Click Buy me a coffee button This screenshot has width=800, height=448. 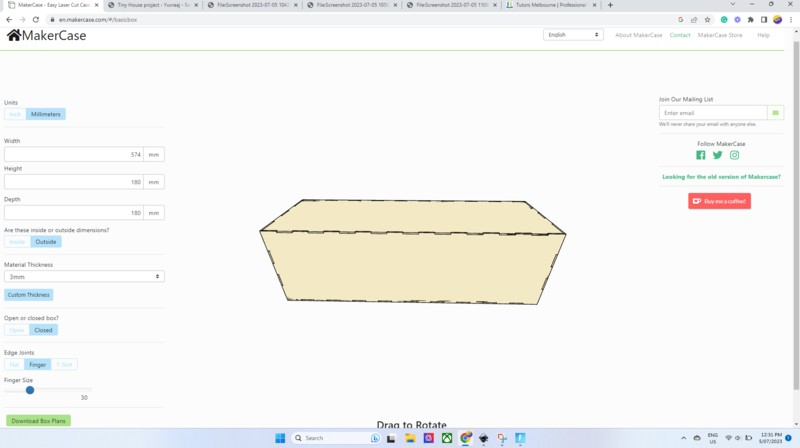719,201
